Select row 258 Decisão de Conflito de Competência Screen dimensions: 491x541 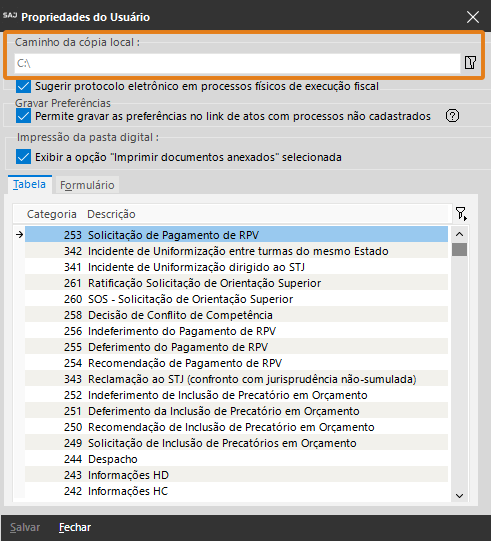click(x=236, y=315)
